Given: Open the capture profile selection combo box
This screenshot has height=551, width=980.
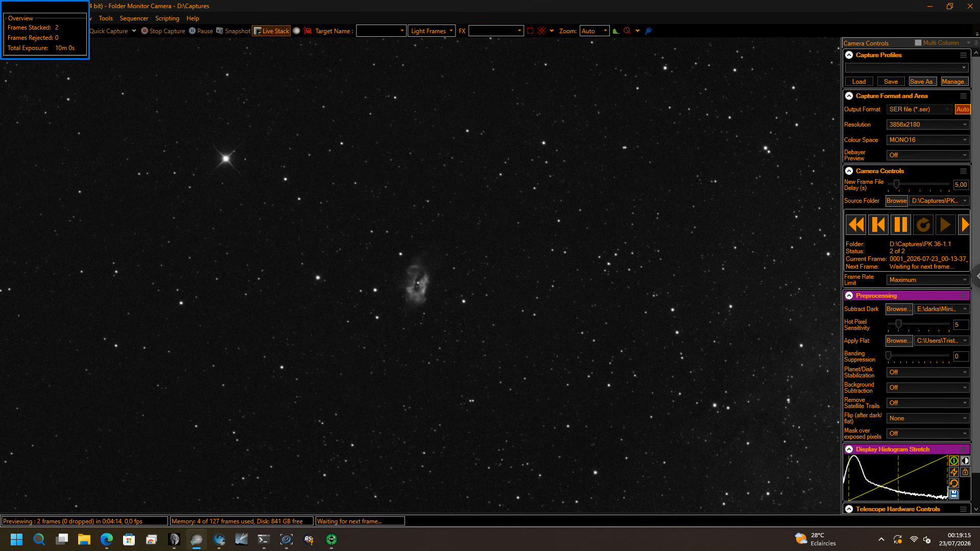Looking at the screenshot, I should [906, 67].
